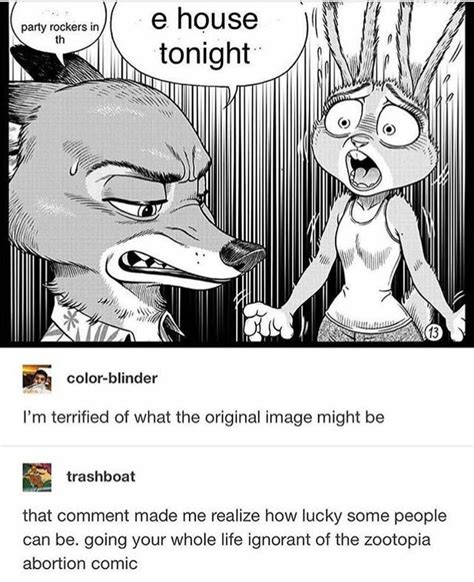Select trashboat's "that comment made me realize" reply
The image size is (474, 582).
tap(235, 540)
